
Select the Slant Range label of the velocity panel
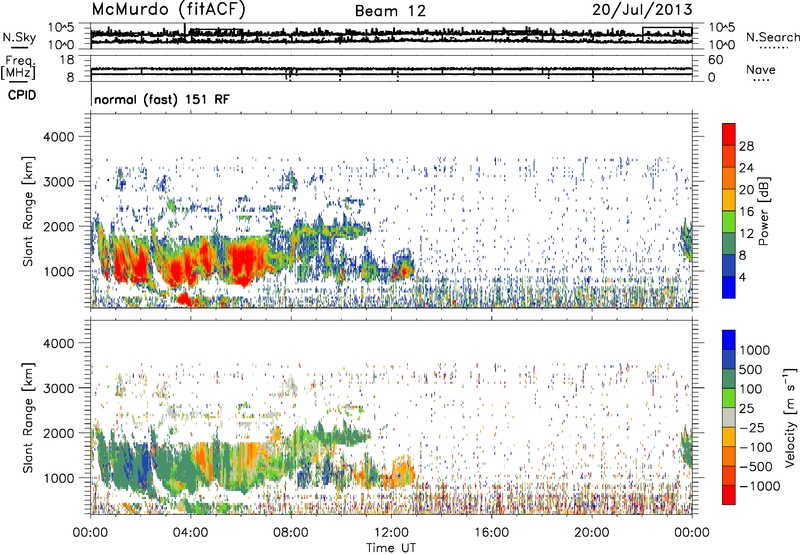tap(28, 417)
